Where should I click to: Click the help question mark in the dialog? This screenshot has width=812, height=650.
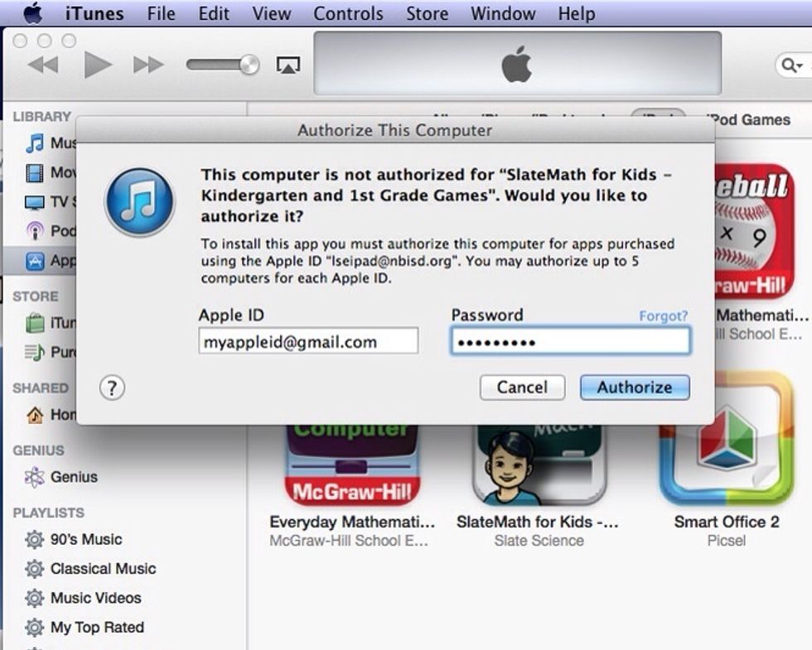[112, 387]
